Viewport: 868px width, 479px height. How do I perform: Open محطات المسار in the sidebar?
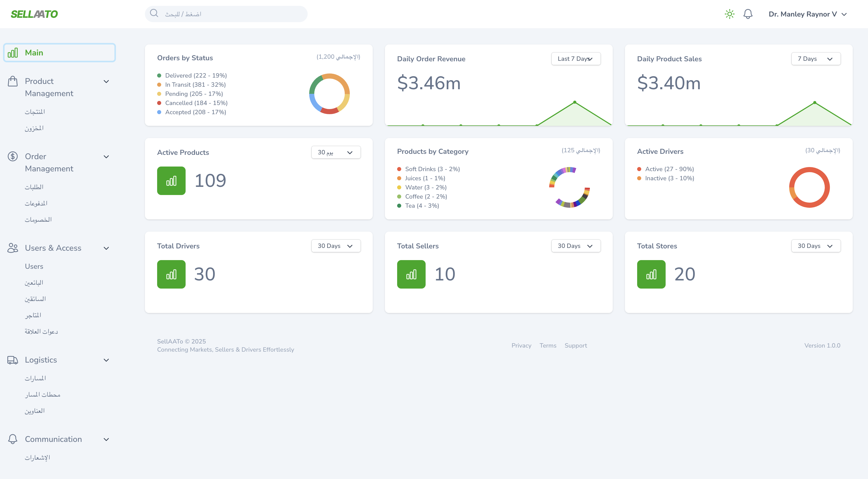pos(42,394)
